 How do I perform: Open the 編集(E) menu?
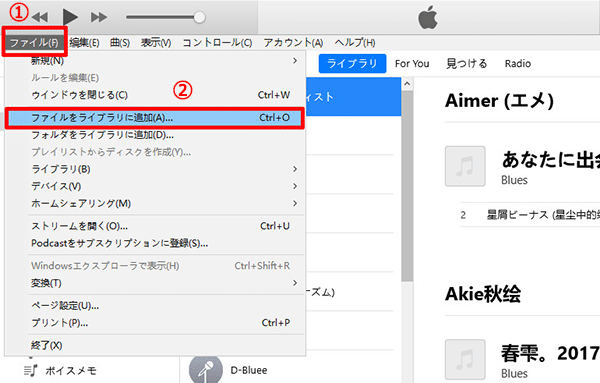85,42
